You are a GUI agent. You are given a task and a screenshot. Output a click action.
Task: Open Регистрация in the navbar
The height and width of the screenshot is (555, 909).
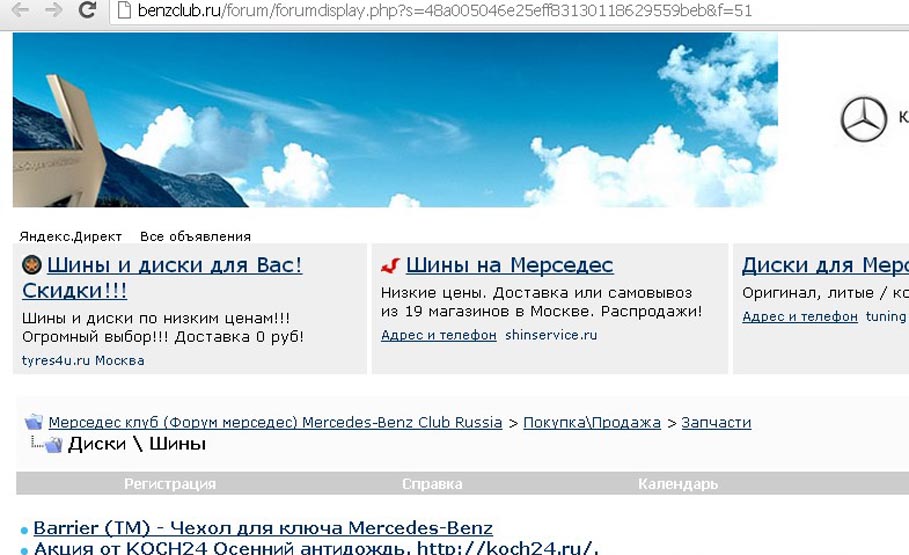click(170, 484)
